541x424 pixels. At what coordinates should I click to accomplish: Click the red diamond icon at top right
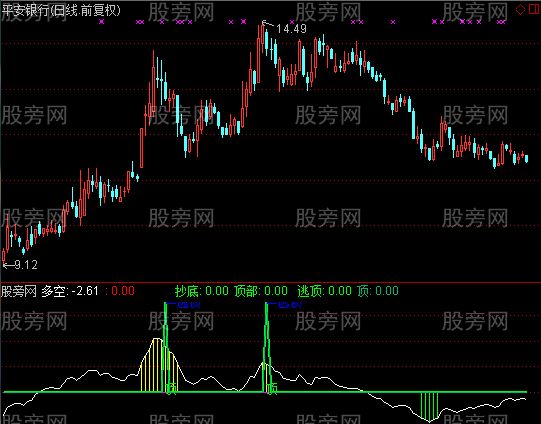[520, 10]
